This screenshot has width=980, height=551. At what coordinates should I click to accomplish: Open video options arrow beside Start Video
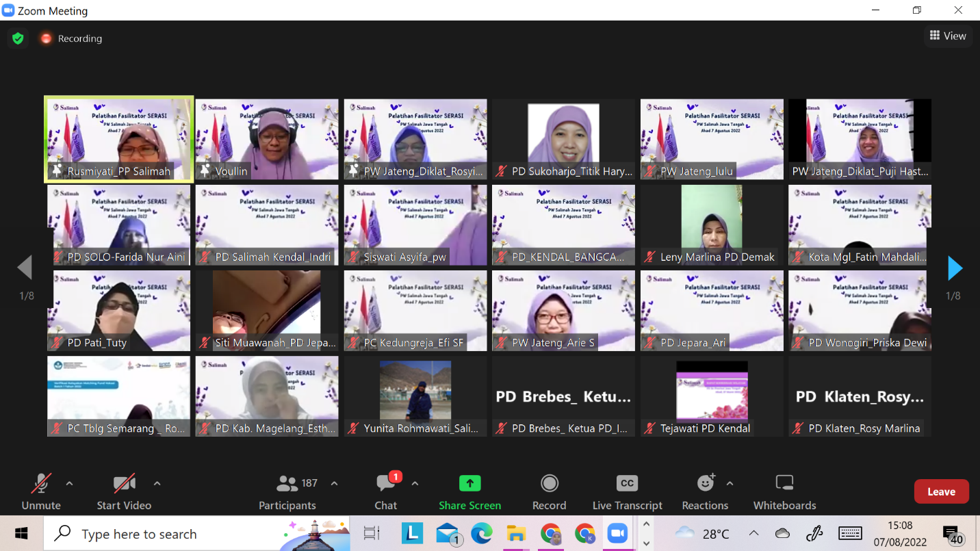point(157,483)
